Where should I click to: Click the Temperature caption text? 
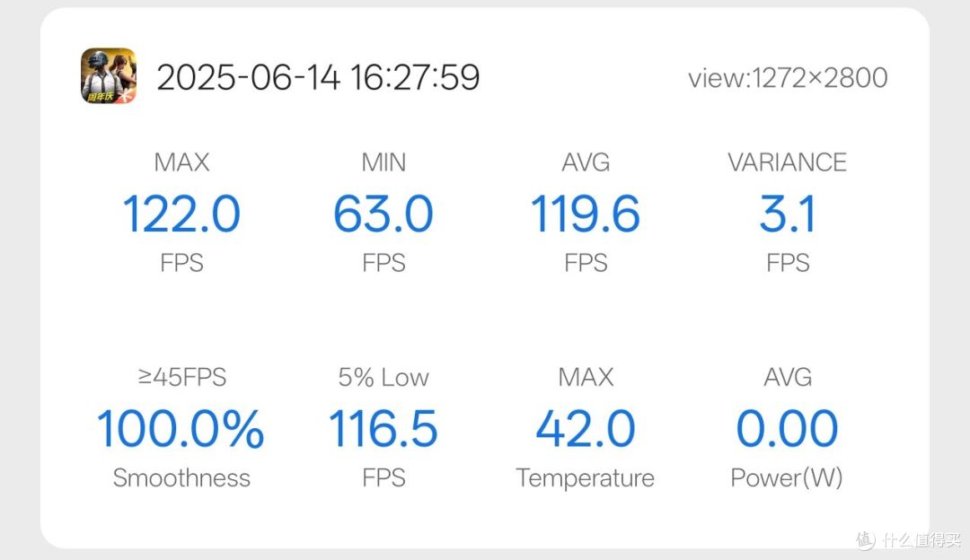click(586, 477)
